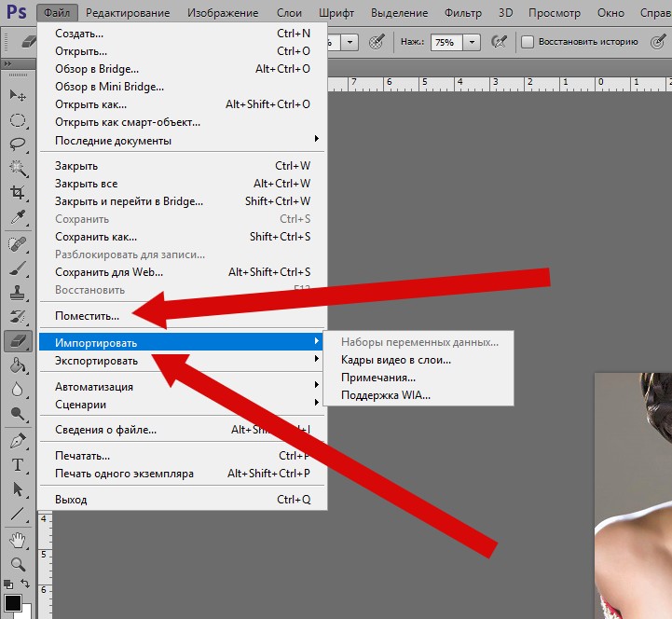
Task: Select the Clone Stamp tool
Action: pos(17,294)
